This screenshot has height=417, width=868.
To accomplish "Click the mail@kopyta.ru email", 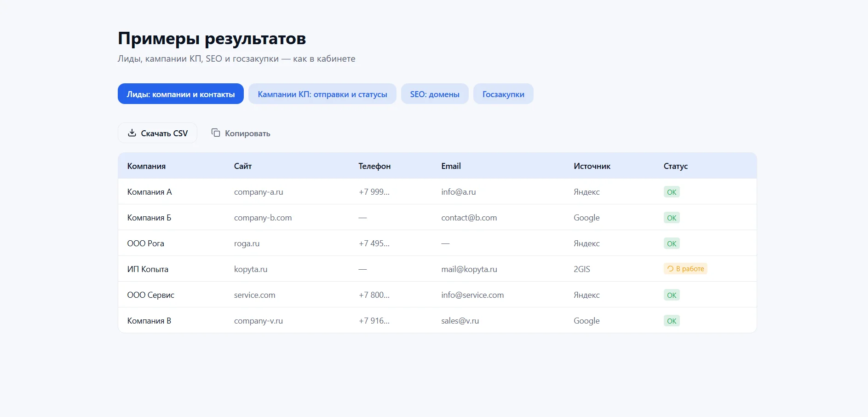I will 469,269.
